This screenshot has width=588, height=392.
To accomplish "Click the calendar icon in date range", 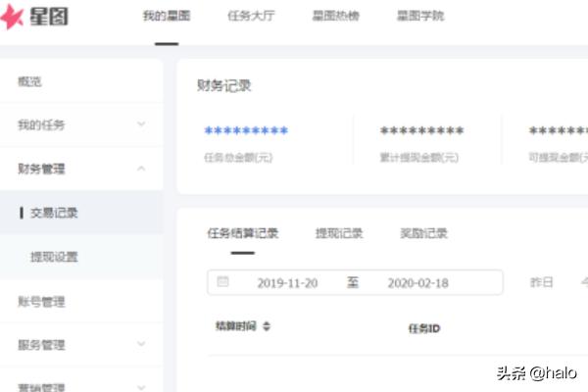I will 222,281.
